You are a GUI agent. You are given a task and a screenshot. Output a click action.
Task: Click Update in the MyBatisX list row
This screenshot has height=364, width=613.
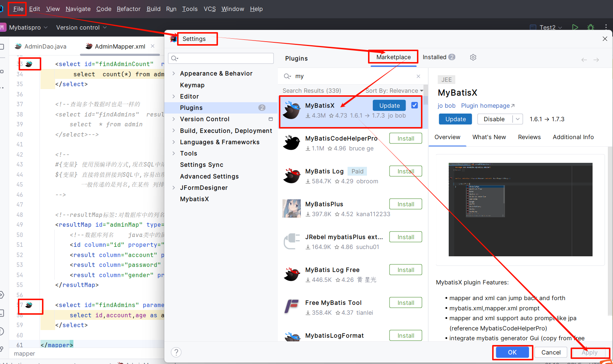click(389, 106)
